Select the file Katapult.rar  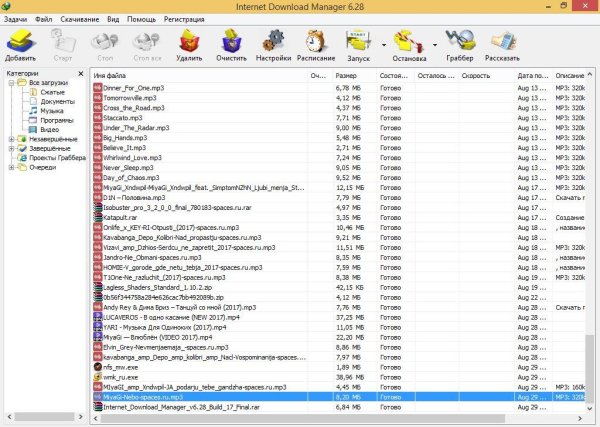tap(120, 217)
